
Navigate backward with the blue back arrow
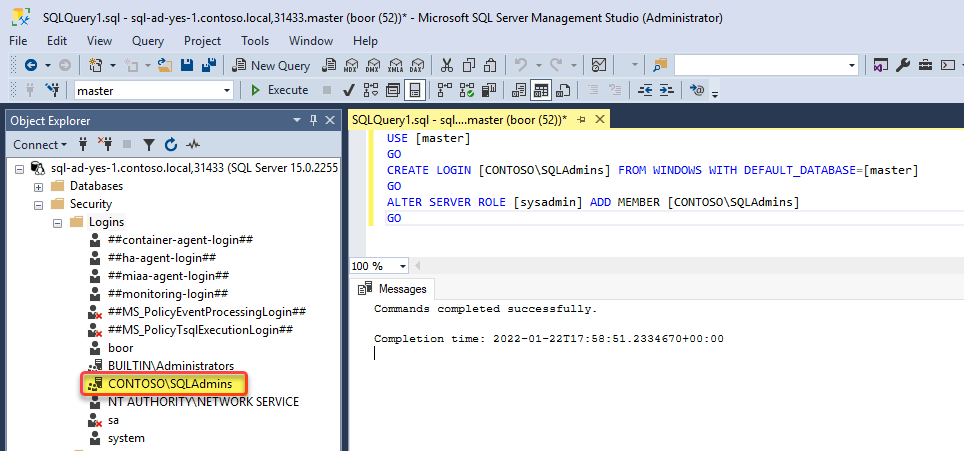tap(30, 65)
